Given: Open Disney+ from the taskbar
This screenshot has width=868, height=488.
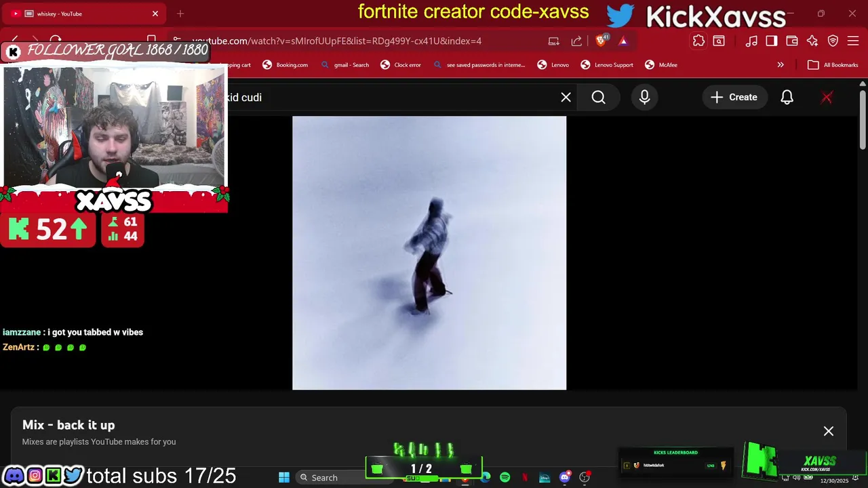Looking at the screenshot, I should click(545, 477).
